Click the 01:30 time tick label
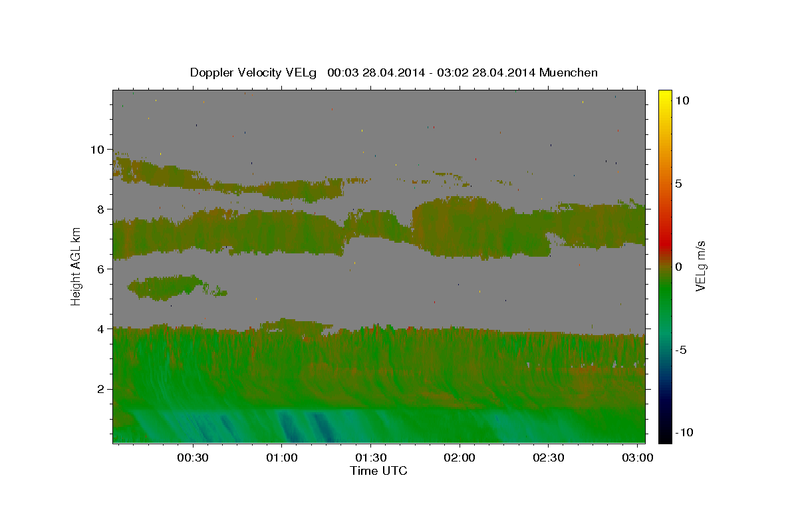 370,458
